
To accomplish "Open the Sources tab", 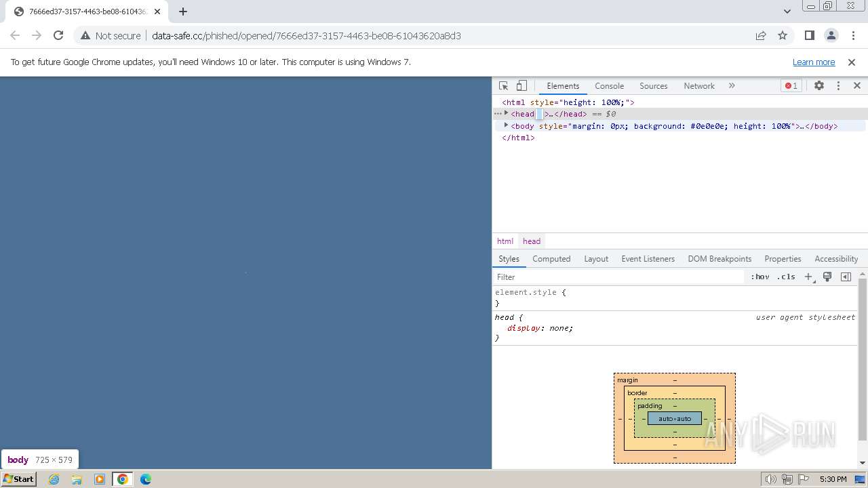I will (654, 86).
